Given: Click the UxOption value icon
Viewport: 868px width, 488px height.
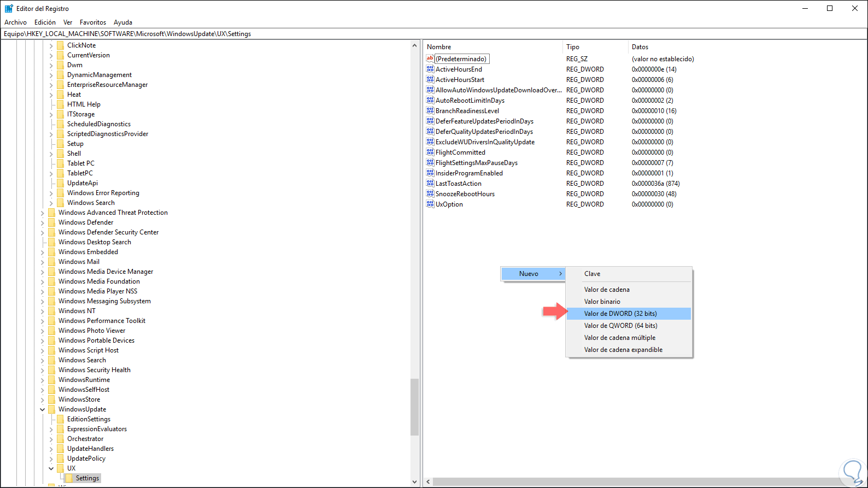Looking at the screenshot, I should 430,204.
